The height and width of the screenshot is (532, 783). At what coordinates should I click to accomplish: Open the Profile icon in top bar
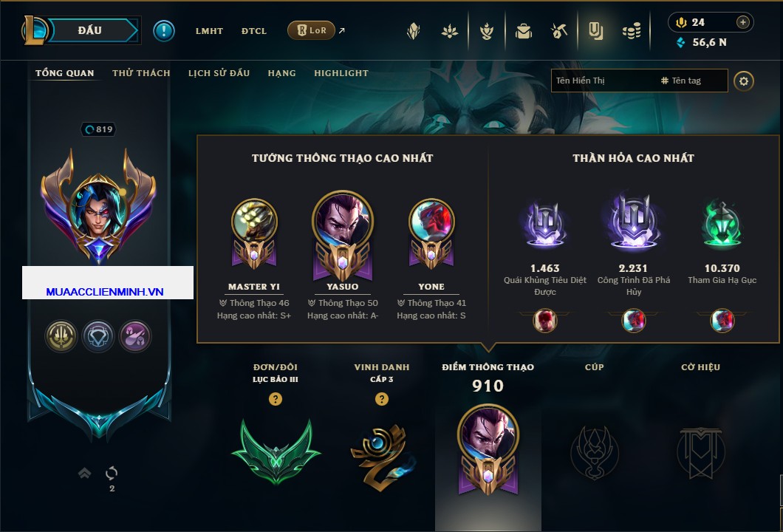point(595,32)
